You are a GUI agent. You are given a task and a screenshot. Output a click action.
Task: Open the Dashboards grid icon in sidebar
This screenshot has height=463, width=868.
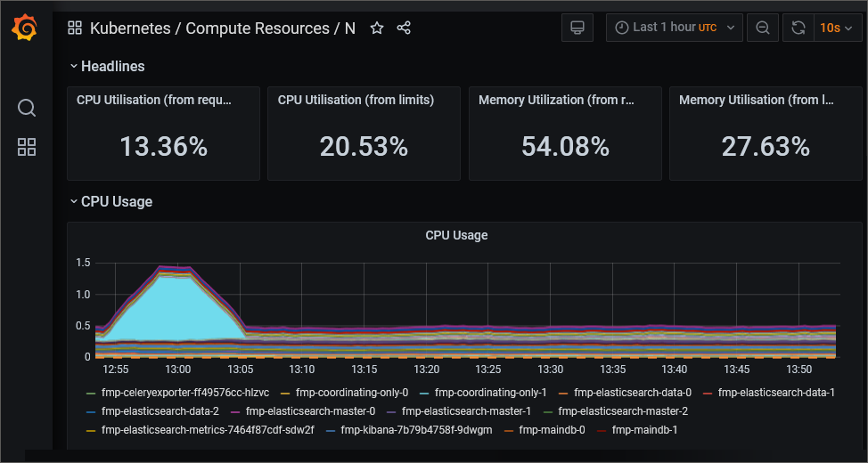(x=27, y=148)
